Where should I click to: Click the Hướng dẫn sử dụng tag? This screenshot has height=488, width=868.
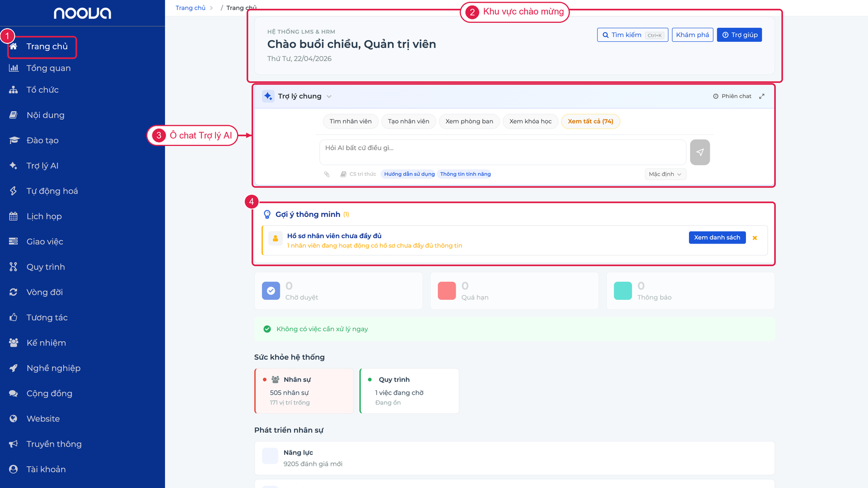pos(409,174)
